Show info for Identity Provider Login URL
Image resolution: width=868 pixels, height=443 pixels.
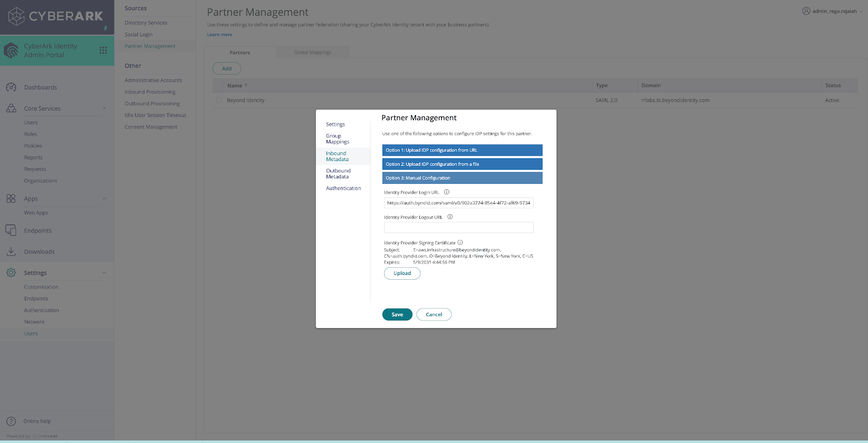click(x=447, y=192)
